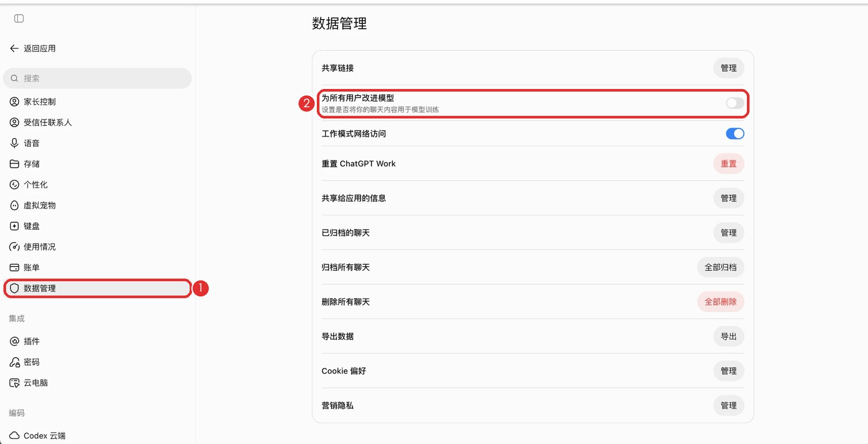Click the 导出 button for 导出数据
The width and height of the screenshot is (868, 444).
729,337
